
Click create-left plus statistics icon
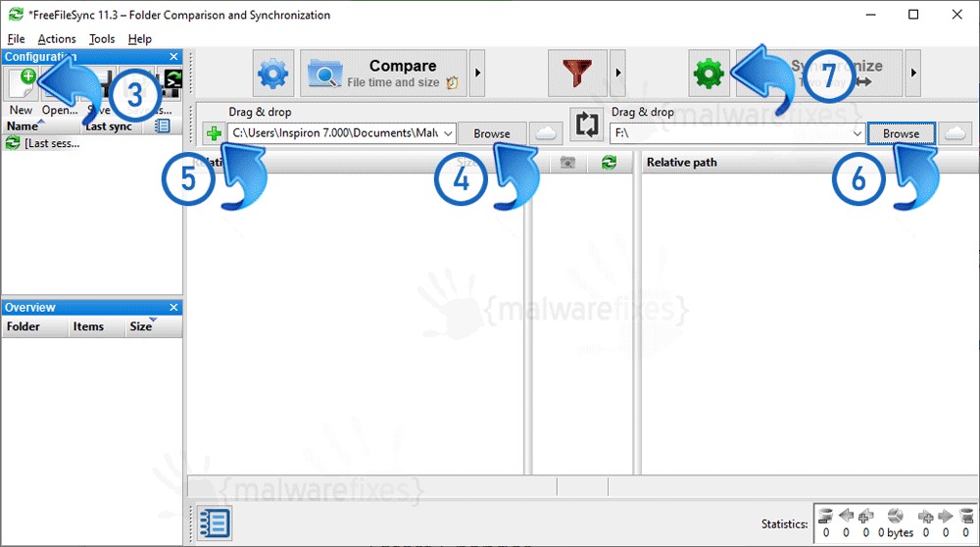(866, 516)
